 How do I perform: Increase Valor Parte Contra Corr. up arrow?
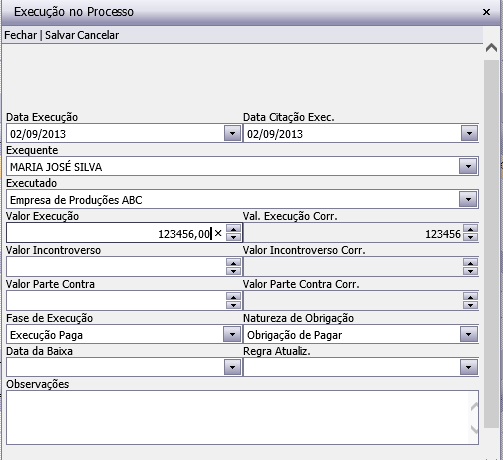coord(470,297)
